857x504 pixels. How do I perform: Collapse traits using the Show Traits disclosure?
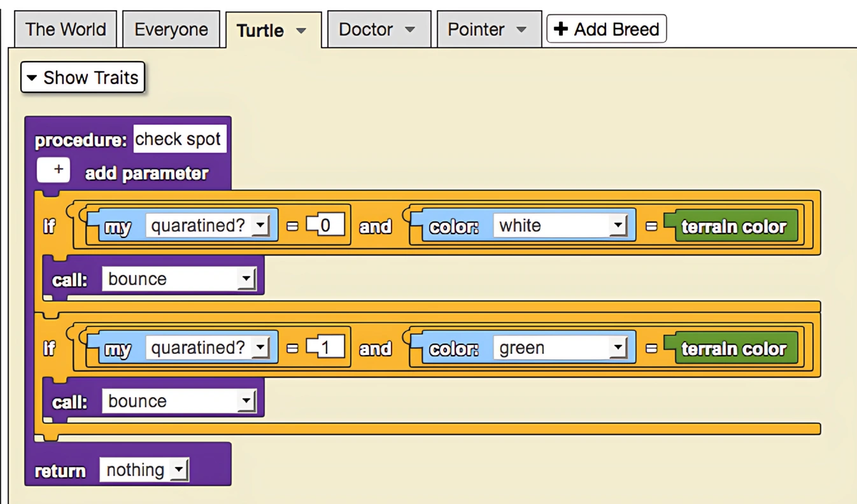pos(33,77)
